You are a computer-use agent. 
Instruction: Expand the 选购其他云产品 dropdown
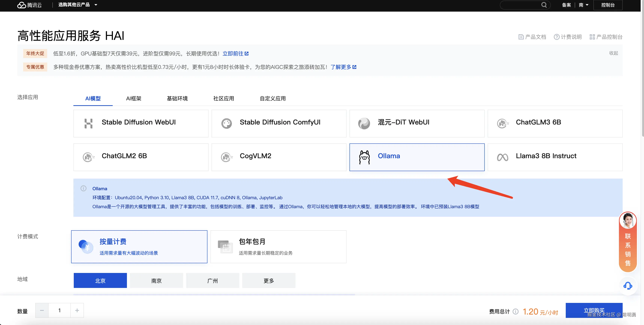pyautogui.click(x=78, y=5)
